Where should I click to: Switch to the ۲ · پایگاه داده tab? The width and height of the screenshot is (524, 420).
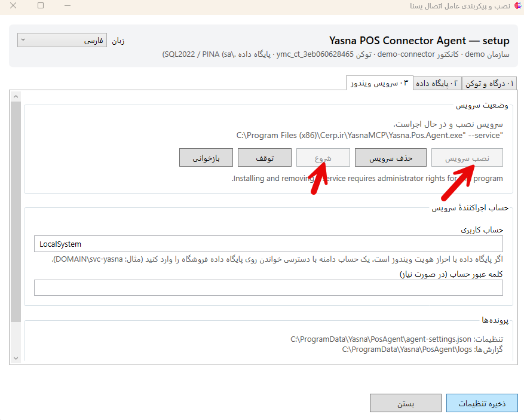pyautogui.click(x=437, y=84)
